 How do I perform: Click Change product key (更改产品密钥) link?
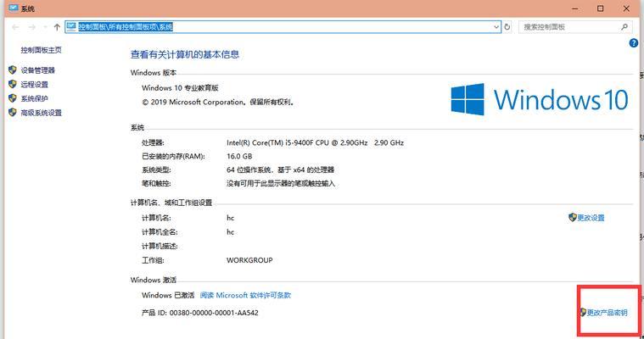(x=607, y=313)
